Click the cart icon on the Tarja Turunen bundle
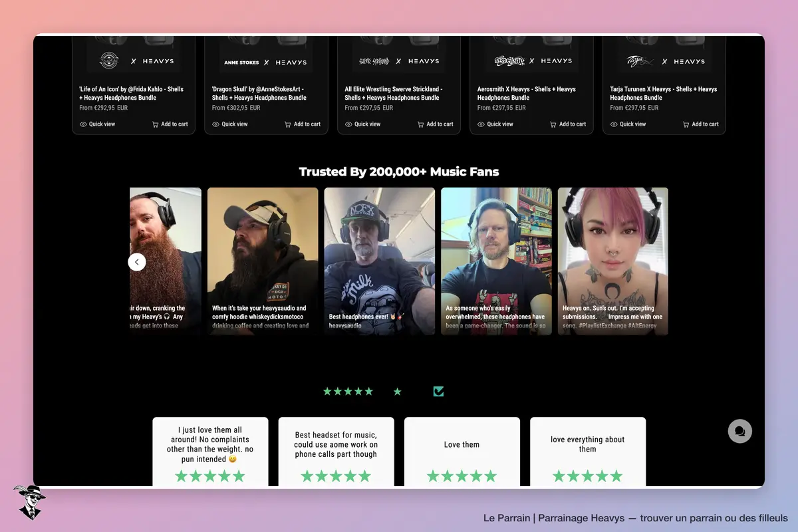 click(x=686, y=124)
